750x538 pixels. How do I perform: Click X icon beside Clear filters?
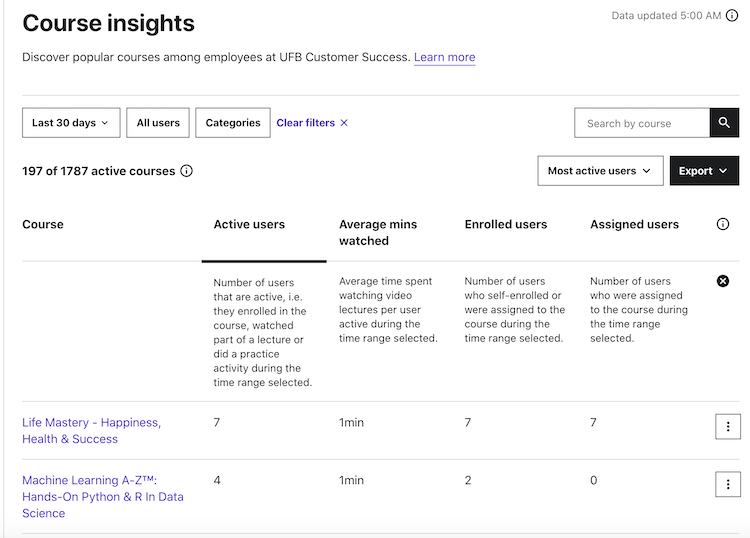pos(344,123)
